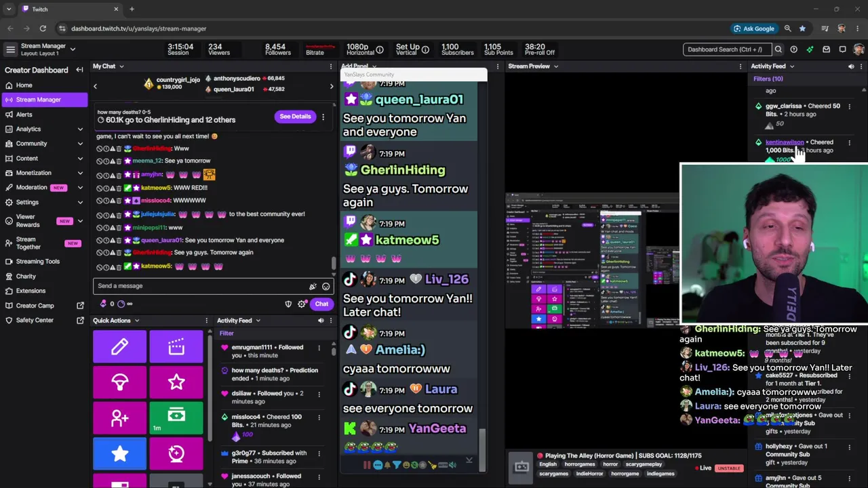Open Filters (10) in right Activity Feed
Image resolution: width=868 pixels, height=488 pixels.
click(x=768, y=79)
